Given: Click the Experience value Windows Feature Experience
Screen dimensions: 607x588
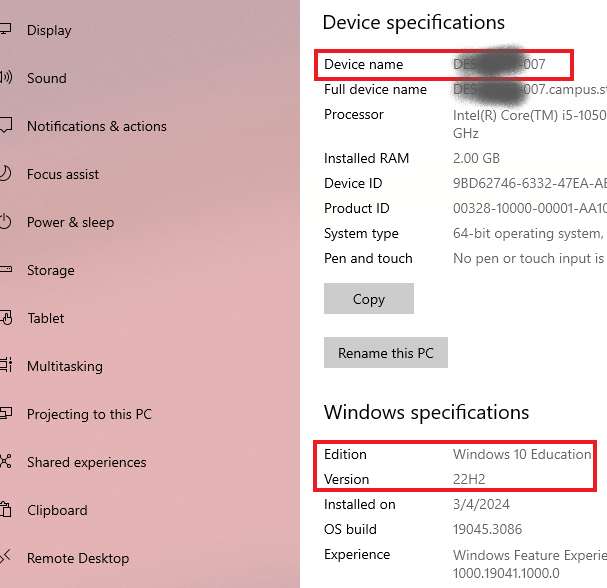Looking at the screenshot, I should click(530, 564).
